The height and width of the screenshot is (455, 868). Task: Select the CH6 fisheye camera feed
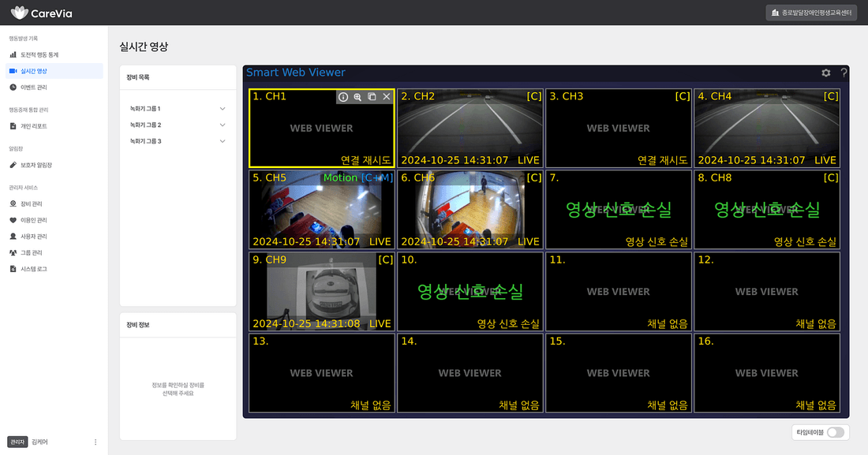470,210
